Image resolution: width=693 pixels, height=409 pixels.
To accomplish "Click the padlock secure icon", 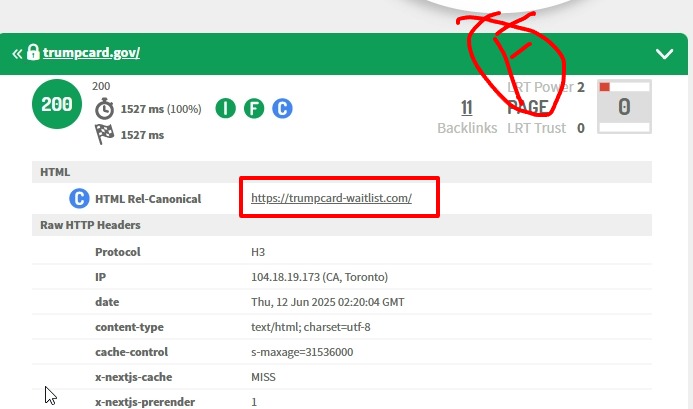I will pyautogui.click(x=33, y=52).
